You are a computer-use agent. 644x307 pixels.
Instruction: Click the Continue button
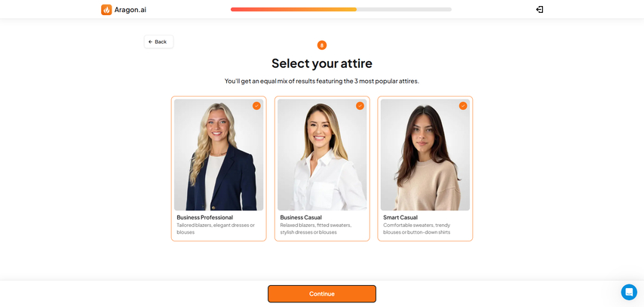click(x=322, y=294)
